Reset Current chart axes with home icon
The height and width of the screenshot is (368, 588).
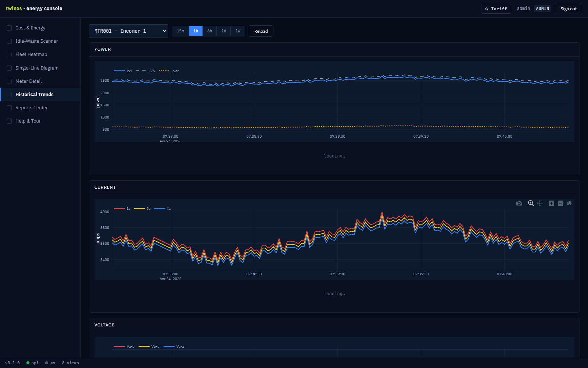tap(569, 203)
